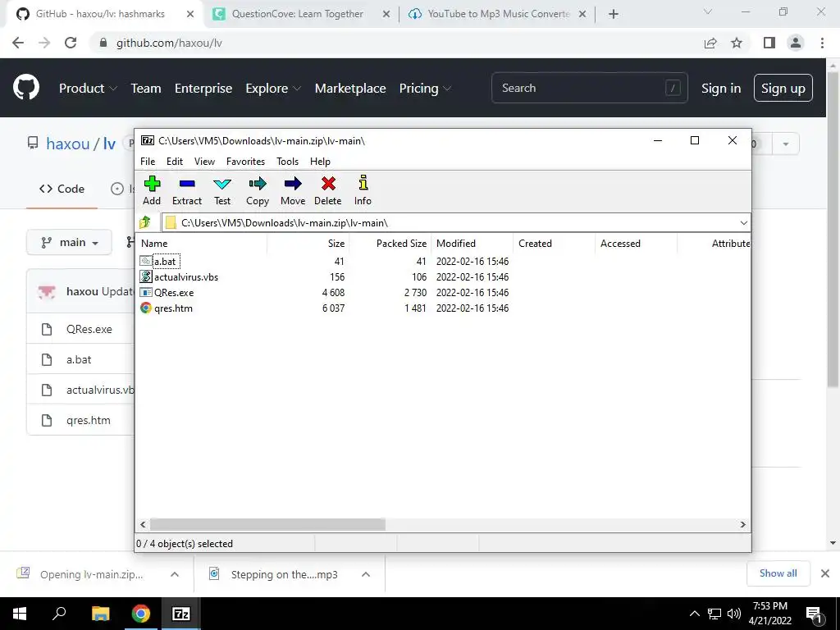Bookmark this page with star icon
This screenshot has width=840, height=630.
click(x=737, y=43)
